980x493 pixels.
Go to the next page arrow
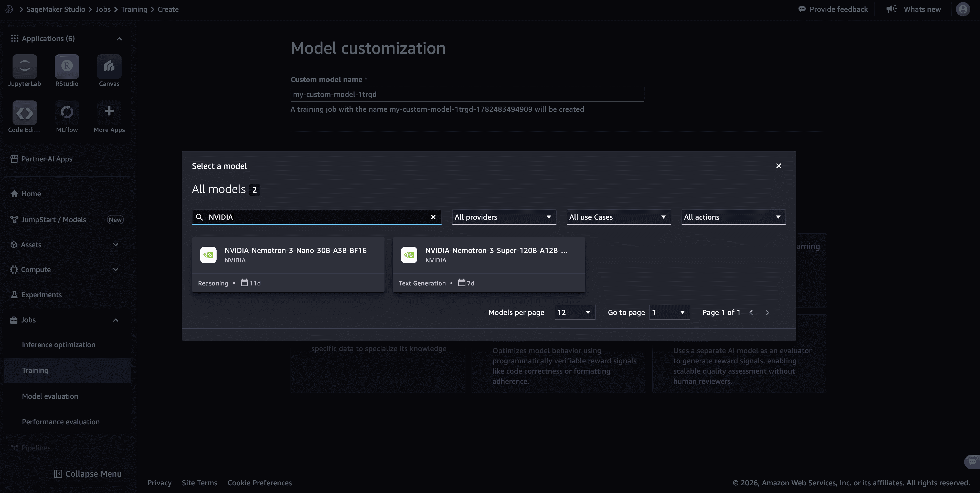767,313
